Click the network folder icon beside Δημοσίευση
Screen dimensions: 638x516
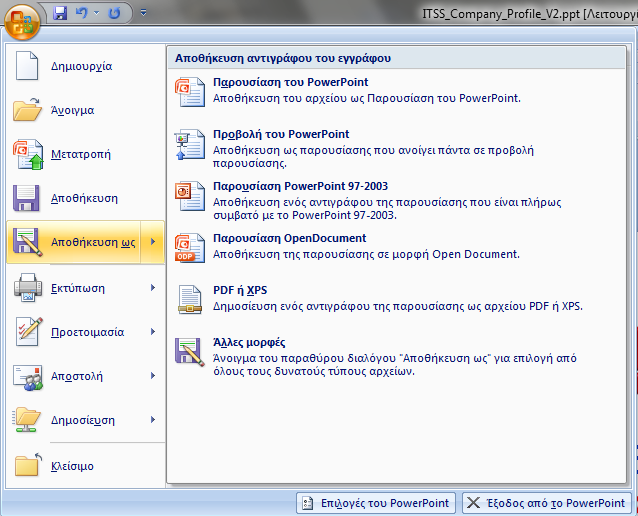point(26,420)
